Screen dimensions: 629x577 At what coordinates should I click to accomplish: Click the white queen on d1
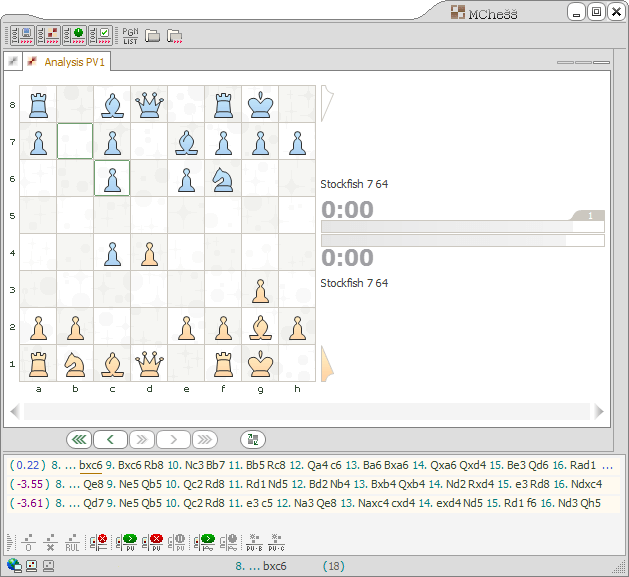(x=149, y=364)
